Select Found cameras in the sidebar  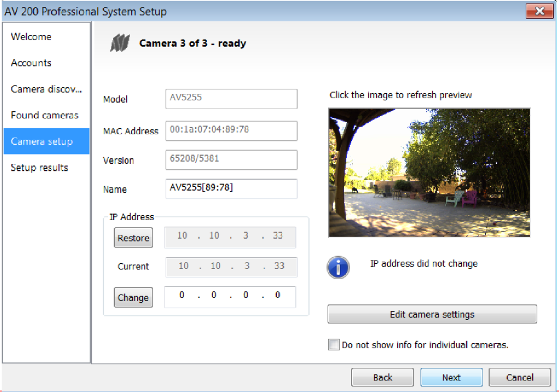click(45, 115)
